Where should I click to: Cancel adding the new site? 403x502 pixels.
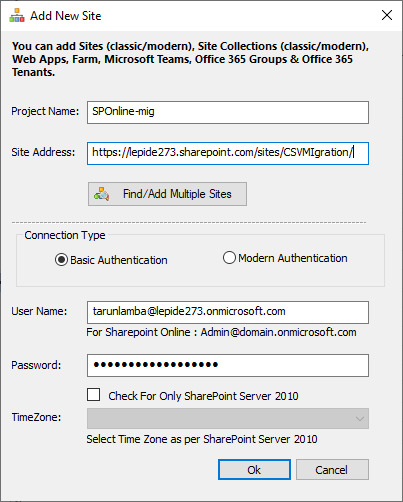click(x=332, y=470)
